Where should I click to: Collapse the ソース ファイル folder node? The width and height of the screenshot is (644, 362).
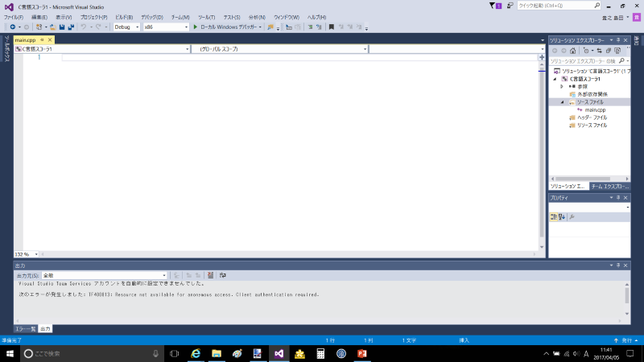point(562,102)
